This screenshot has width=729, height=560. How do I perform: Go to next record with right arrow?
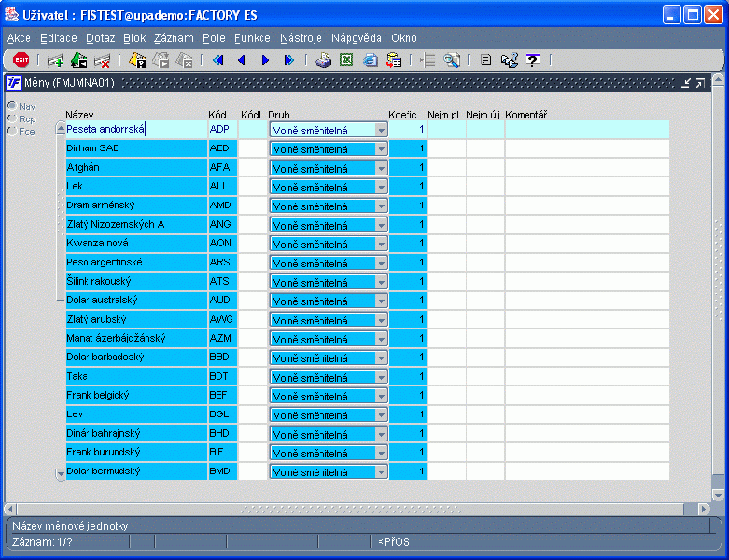pyautogui.click(x=265, y=61)
